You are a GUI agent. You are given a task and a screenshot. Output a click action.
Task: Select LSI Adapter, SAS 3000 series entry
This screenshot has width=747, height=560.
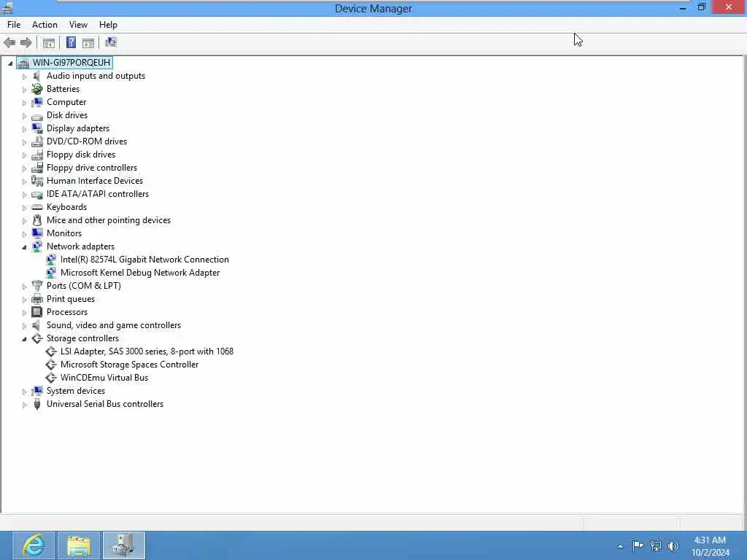pyautogui.click(x=147, y=351)
